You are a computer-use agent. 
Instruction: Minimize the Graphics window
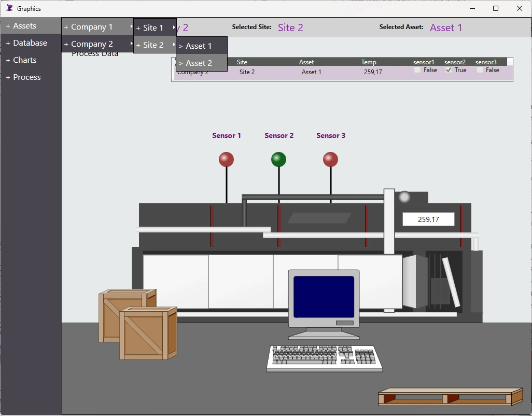click(x=472, y=8)
